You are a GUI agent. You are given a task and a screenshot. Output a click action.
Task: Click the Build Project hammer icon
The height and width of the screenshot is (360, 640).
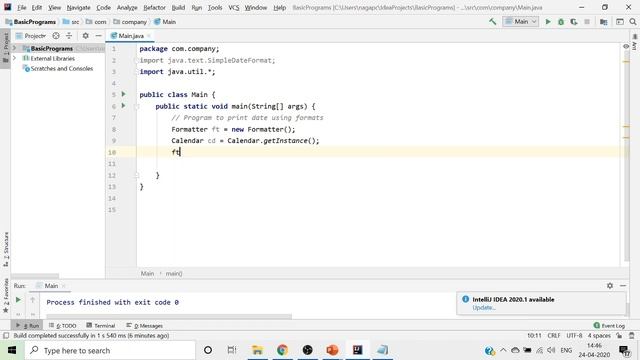tap(493, 22)
